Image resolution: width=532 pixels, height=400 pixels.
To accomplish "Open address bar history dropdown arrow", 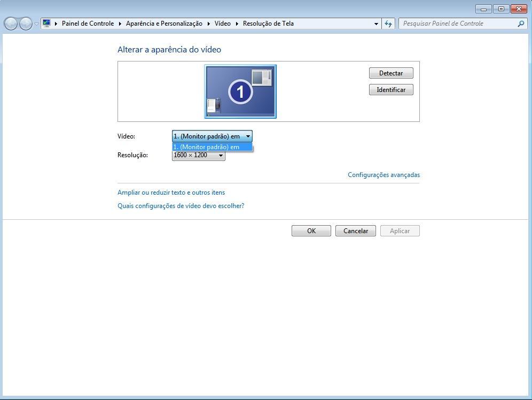I will click(x=376, y=24).
